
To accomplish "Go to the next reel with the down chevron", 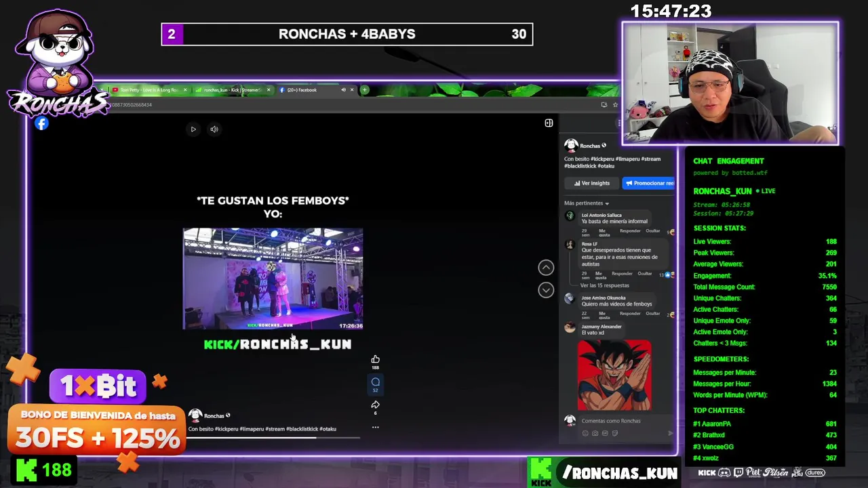I will pyautogui.click(x=546, y=290).
